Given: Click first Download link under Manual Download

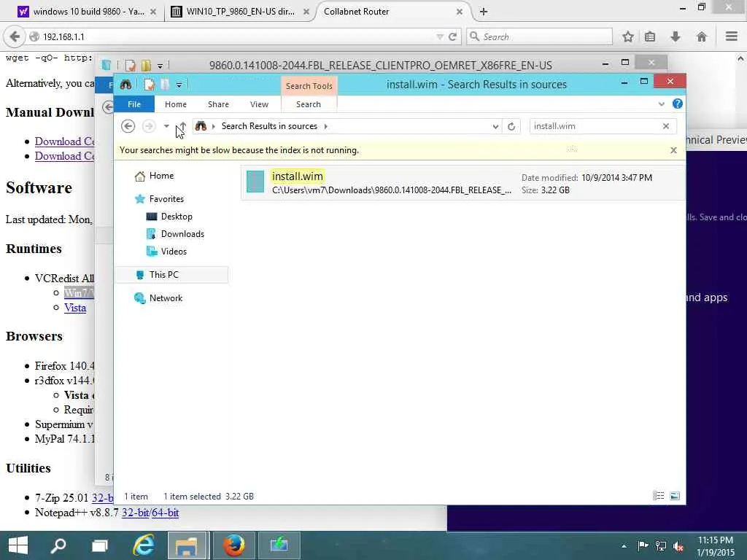Looking at the screenshot, I should pyautogui.click(x=64, y=141).
